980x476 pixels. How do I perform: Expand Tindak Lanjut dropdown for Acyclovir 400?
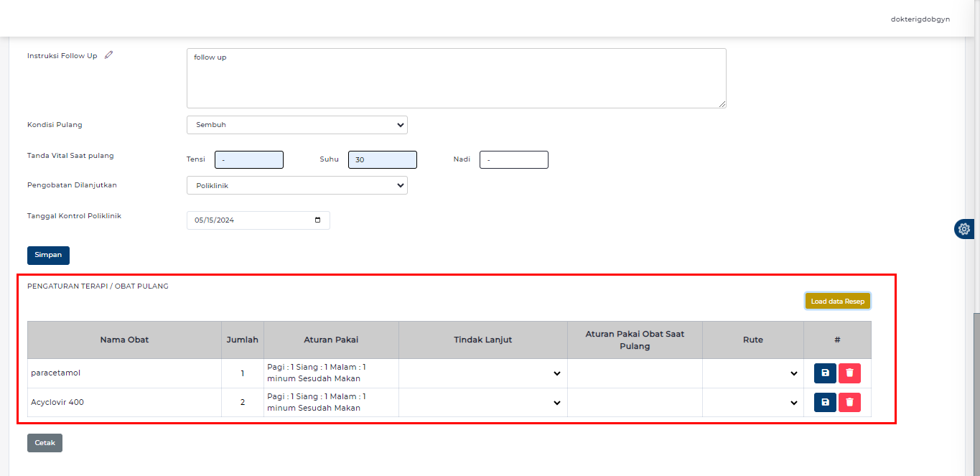pyautogui.click(x=482, y=403)
